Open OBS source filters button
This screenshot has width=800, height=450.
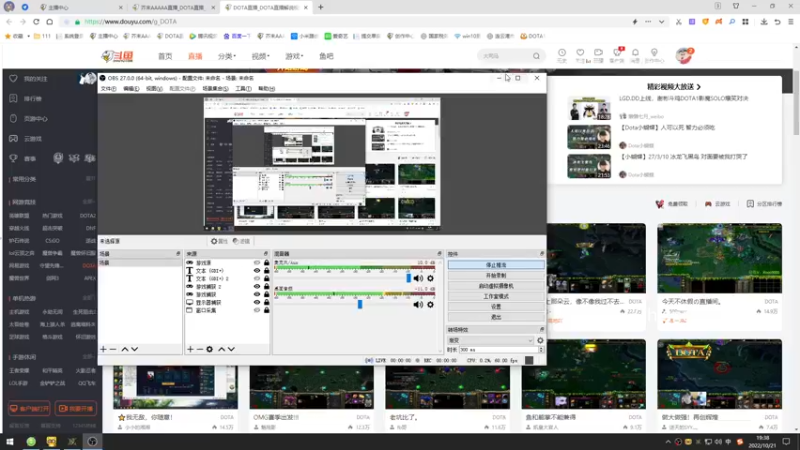(241, 241)
